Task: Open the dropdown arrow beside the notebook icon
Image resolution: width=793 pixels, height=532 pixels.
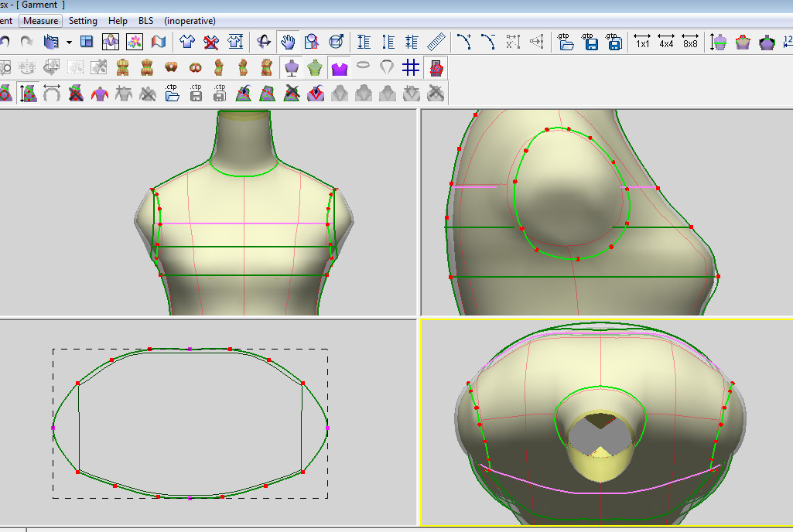Action: (69, 42)
